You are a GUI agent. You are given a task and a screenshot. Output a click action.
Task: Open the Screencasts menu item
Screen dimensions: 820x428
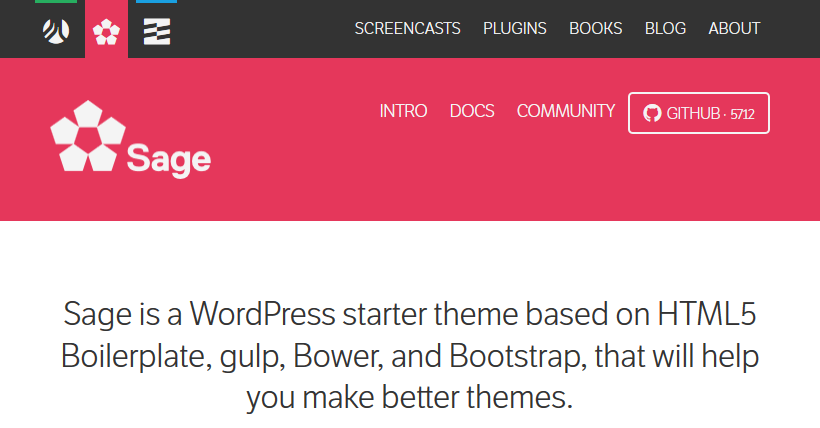(x=407, y=28)
